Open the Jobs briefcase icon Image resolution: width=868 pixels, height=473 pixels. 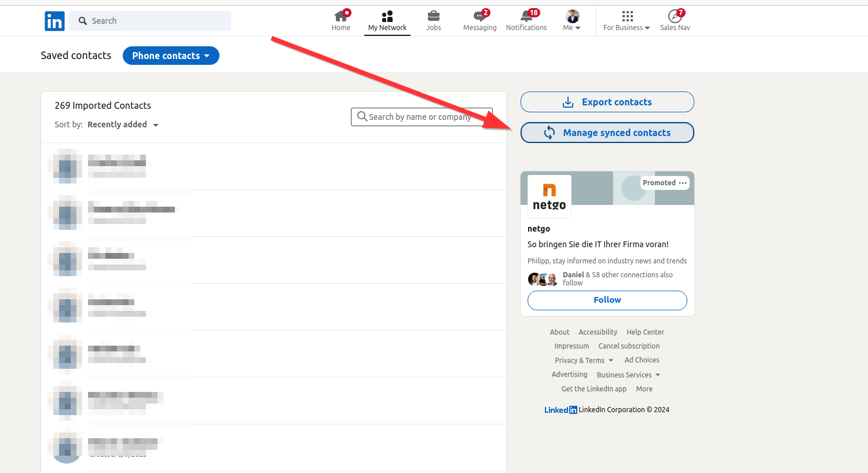(x=433, y=16)
